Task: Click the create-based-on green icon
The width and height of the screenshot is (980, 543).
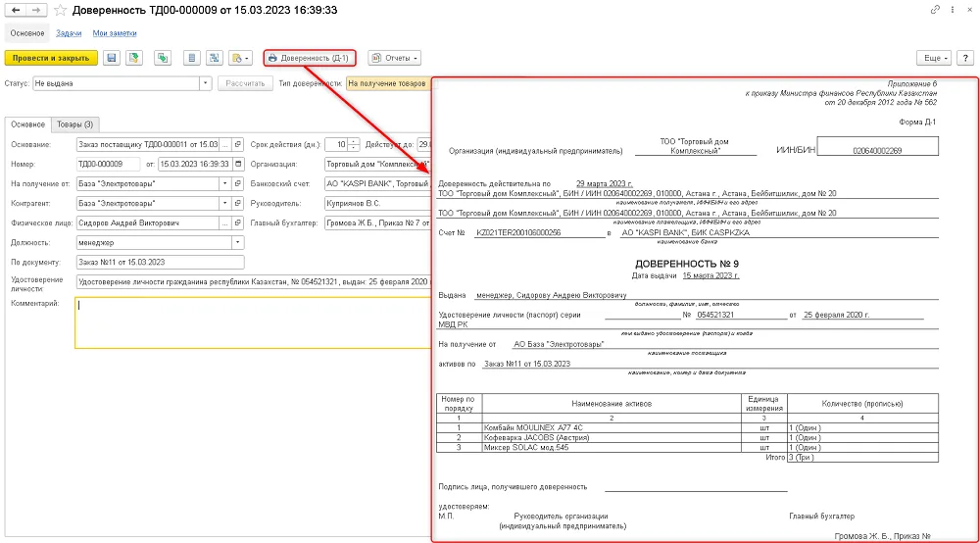Action: click(163, 58)
